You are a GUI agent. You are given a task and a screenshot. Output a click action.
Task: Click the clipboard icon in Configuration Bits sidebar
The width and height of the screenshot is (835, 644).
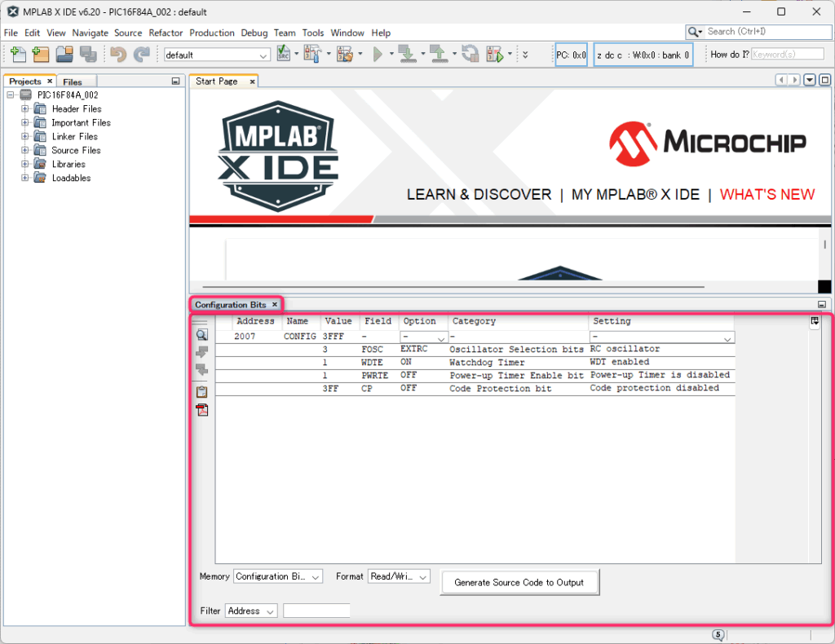coord(202,392)
